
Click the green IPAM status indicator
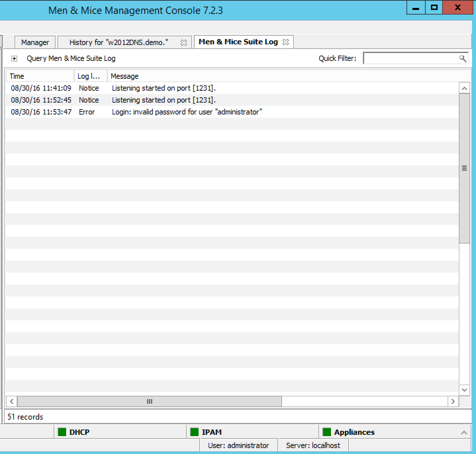pyautogui.click(x=194, y=432)
